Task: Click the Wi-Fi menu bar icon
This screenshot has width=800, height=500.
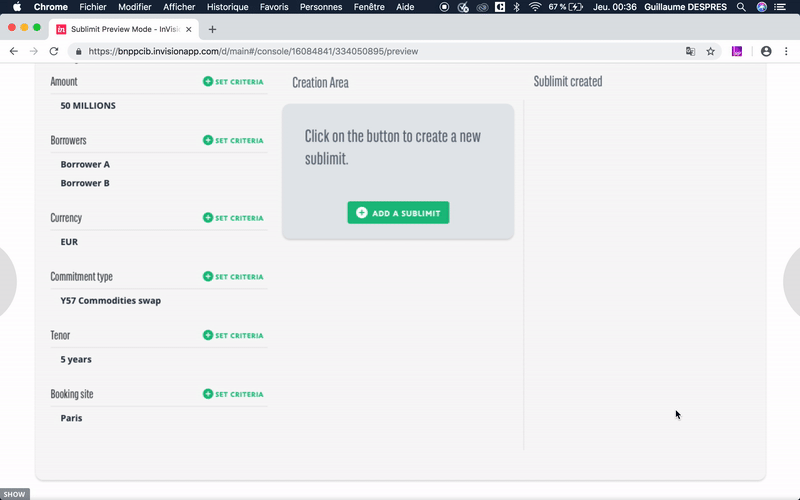Action: click(535, 7)
